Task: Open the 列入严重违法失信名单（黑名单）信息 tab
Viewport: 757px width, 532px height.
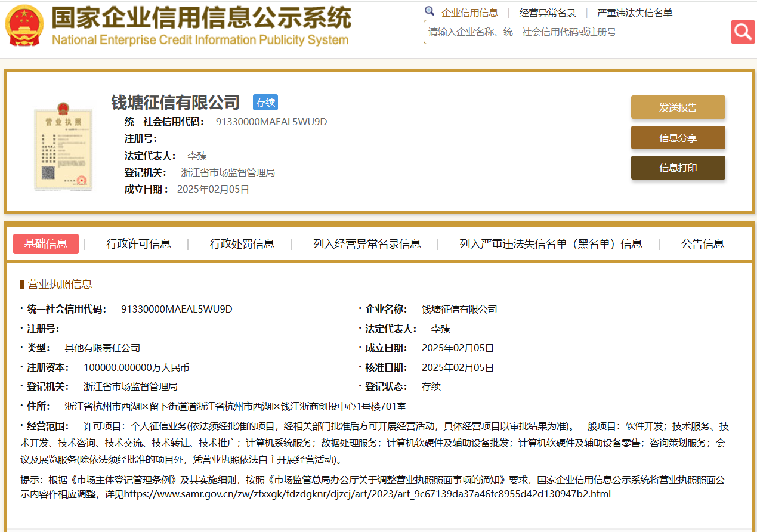Action: point(551,244)
